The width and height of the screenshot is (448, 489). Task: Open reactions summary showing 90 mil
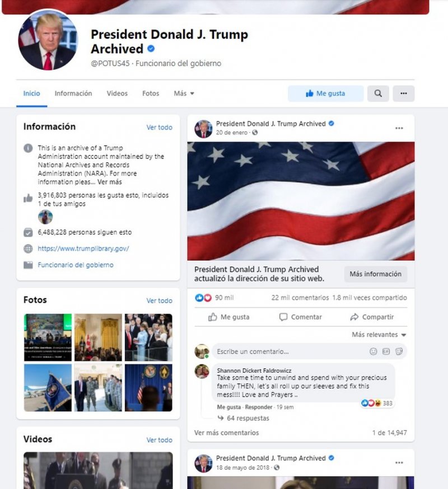pyautogui.click(x=214, y=298)
